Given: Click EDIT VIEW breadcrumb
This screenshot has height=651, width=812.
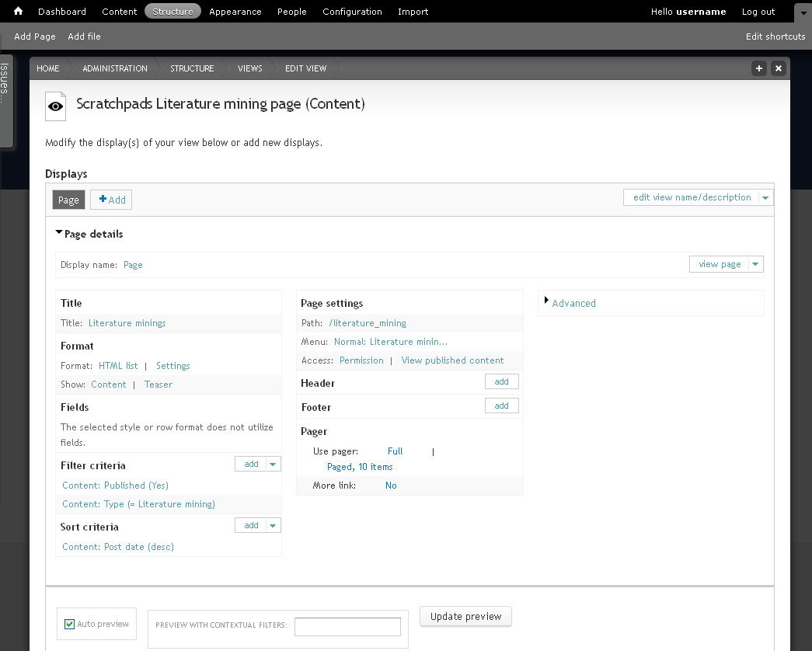Looking at the screenshot, I should point(305,68).
